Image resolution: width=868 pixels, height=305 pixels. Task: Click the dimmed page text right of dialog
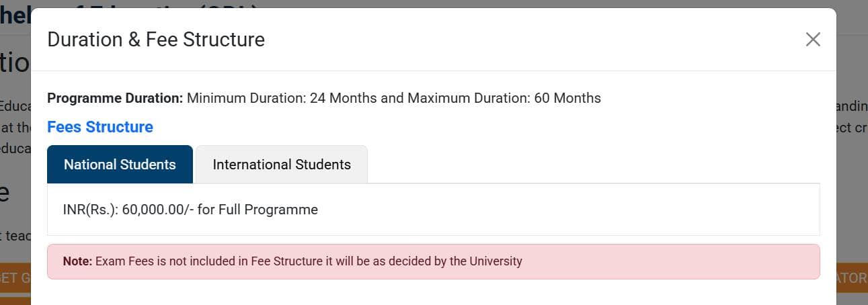[852, 128]
